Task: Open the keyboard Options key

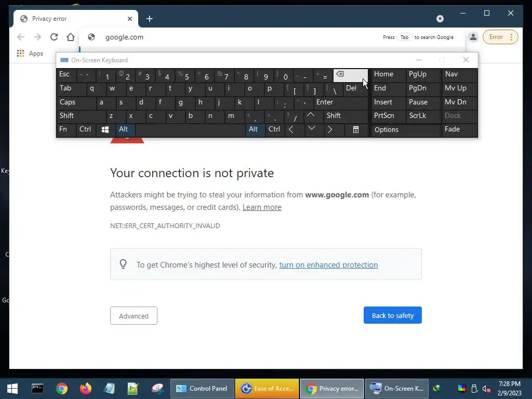Action: coord(406,129)
